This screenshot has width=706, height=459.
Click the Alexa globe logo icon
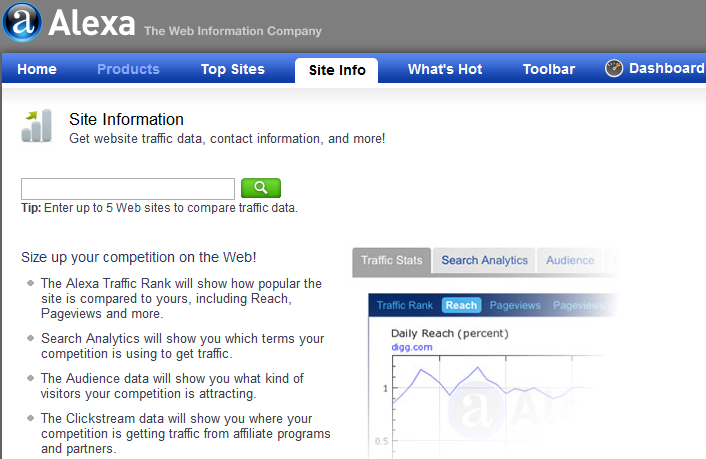coord(22,22)
